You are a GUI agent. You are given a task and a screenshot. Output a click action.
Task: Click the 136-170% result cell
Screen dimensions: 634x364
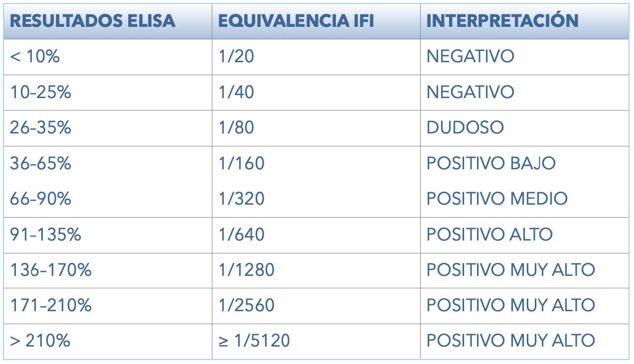click(x=108, y=270)
